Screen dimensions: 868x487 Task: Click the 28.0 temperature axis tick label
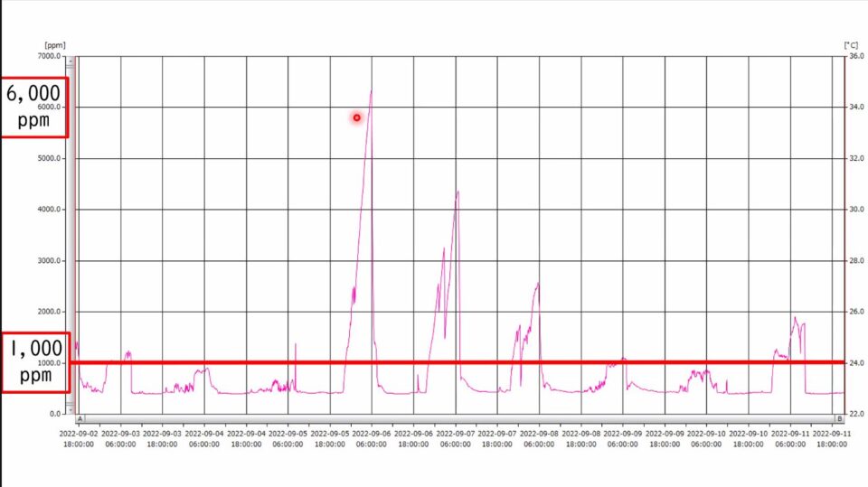point(854,260)
